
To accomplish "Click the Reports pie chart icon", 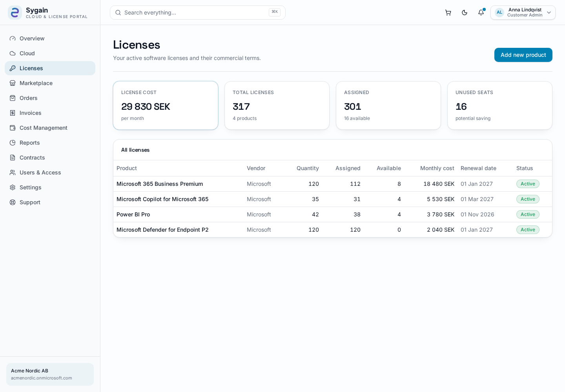I will tap(13, 143).
